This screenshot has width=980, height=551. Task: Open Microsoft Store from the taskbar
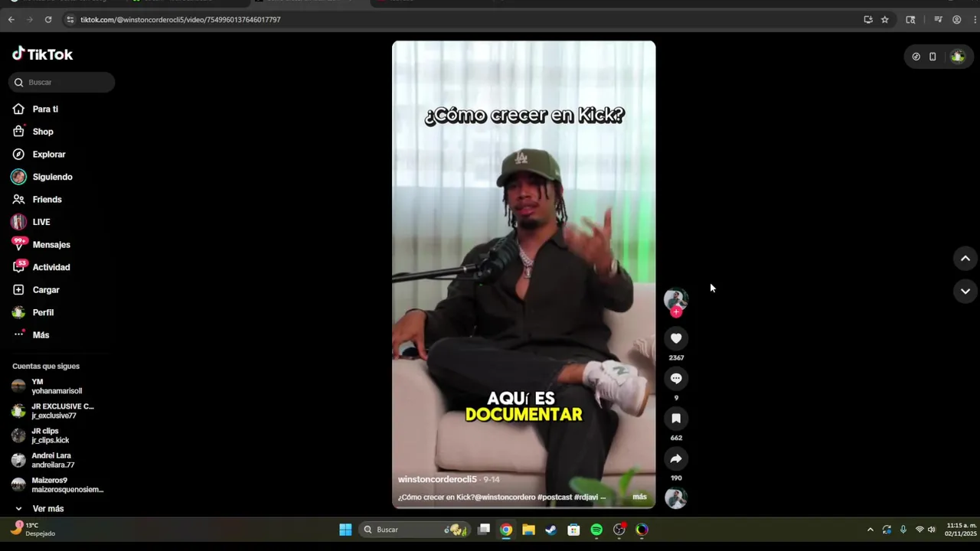(x=573, y=530)
